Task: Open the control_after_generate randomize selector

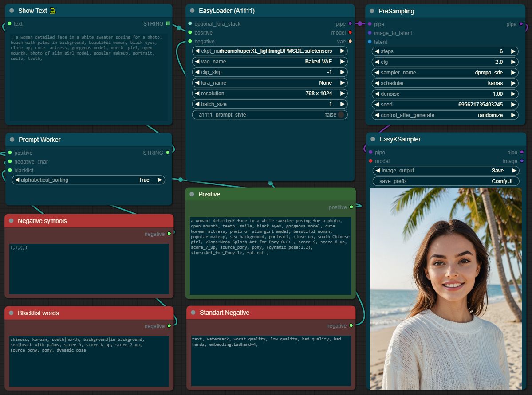Action: [x=445, y=115]
